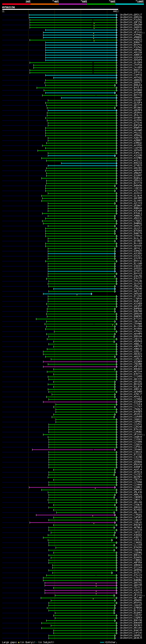Select entry UniRef100_Q9X1B1
Viewport: 146px width, 644px height.
(x=131, y=382)
